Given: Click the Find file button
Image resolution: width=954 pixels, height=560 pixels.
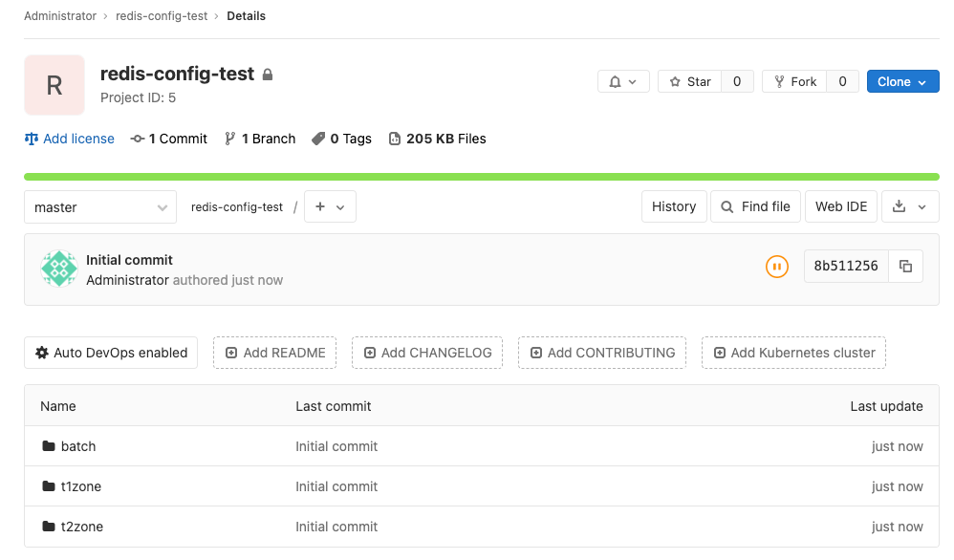Looking at the screenshot, I should click(755, 206).
